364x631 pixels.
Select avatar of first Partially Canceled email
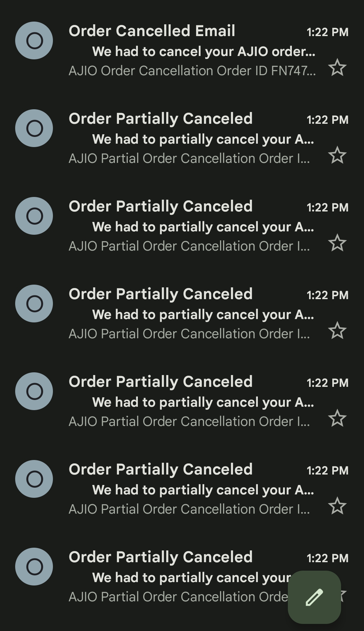pos(34,128)
